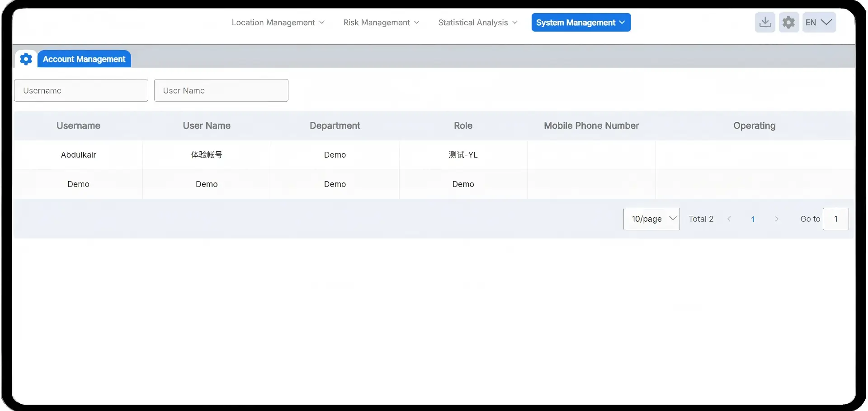The image size is (868, 411).
Task: Click the Go to page number box
Action: tap(835, 219)
